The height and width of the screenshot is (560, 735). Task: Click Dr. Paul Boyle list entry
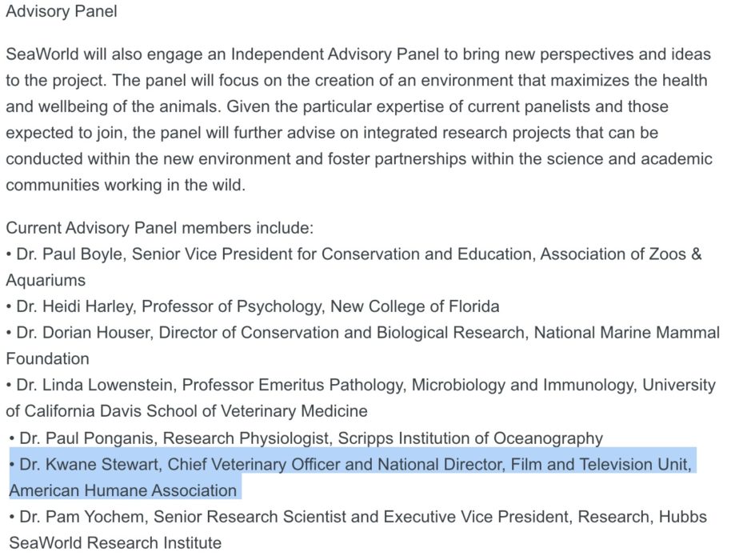[354, 267]
